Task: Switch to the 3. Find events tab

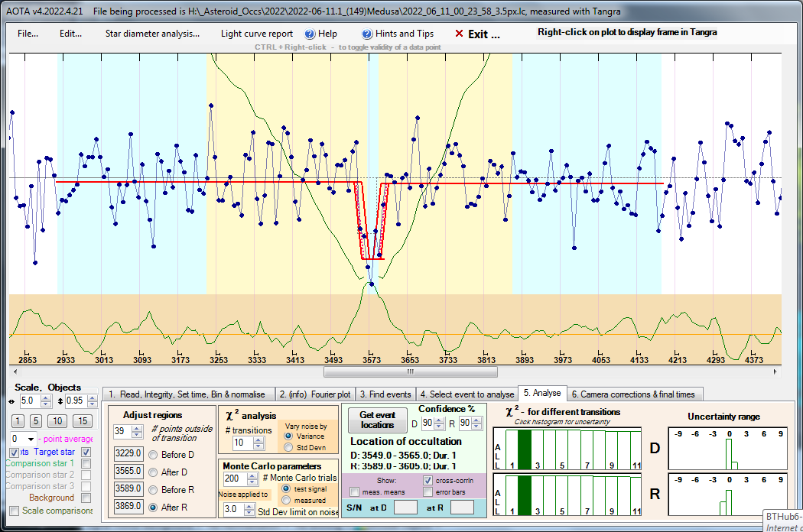Action: tap(385, 394)
